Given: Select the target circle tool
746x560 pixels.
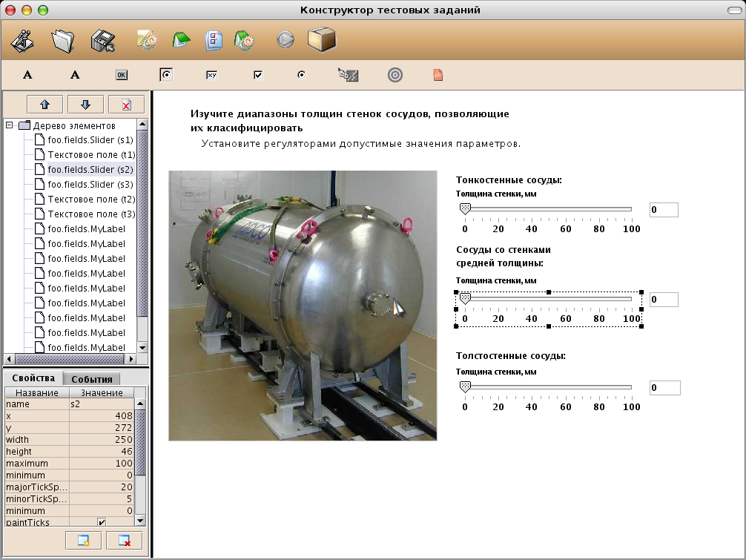Looking at the screenshot, I should (x=395, y=75).
